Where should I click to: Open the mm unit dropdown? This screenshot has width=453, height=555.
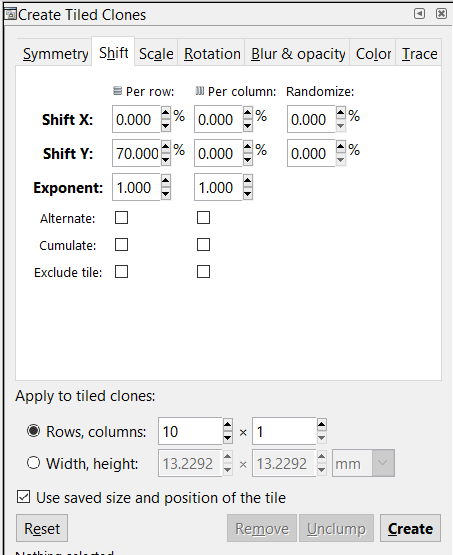tap(363, 463)
